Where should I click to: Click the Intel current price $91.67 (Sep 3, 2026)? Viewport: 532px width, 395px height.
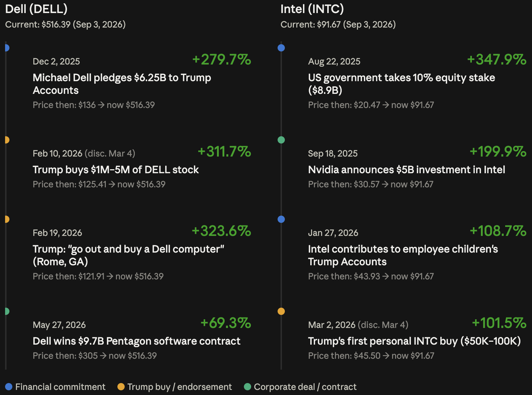tap(338, 25)
